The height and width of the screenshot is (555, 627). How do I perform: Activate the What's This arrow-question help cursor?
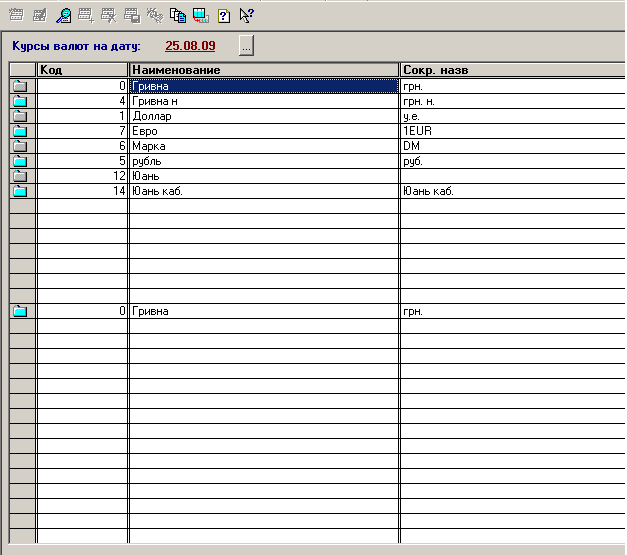pyautogui.click(x=246, y=15)
